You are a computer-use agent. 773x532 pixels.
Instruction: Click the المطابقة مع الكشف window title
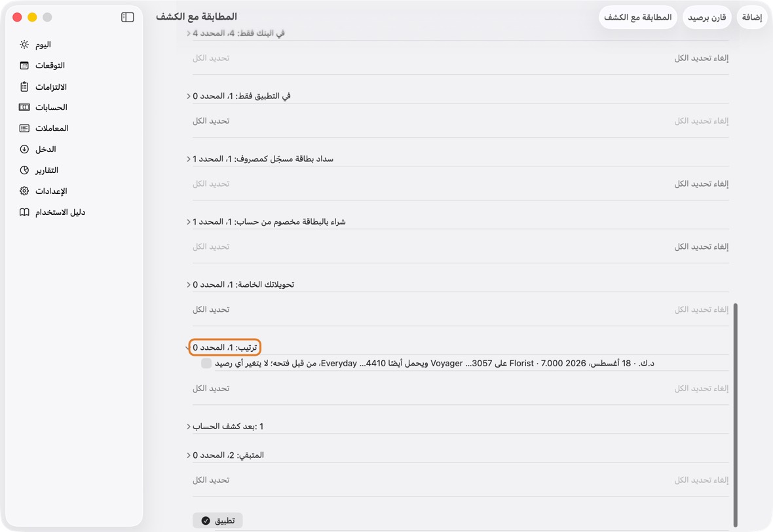197,17
